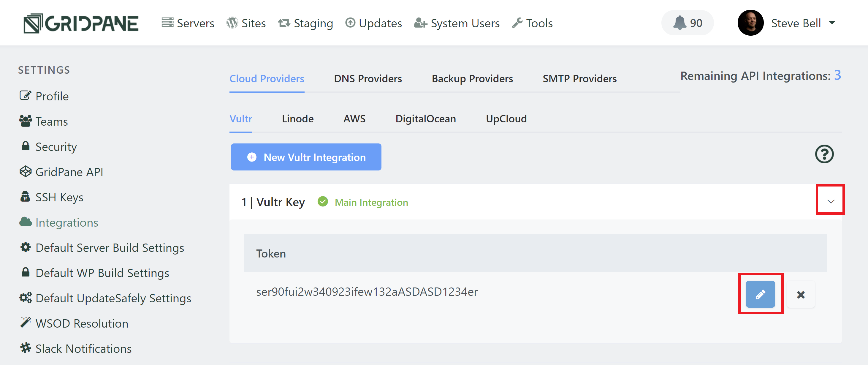Go to the Staging page
The height and width of the screenshot is (365, 868).
(305, 23)
